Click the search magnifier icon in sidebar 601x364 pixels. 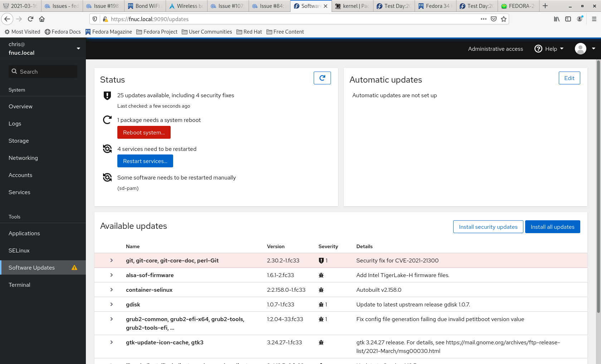click(x=14, y=72)
